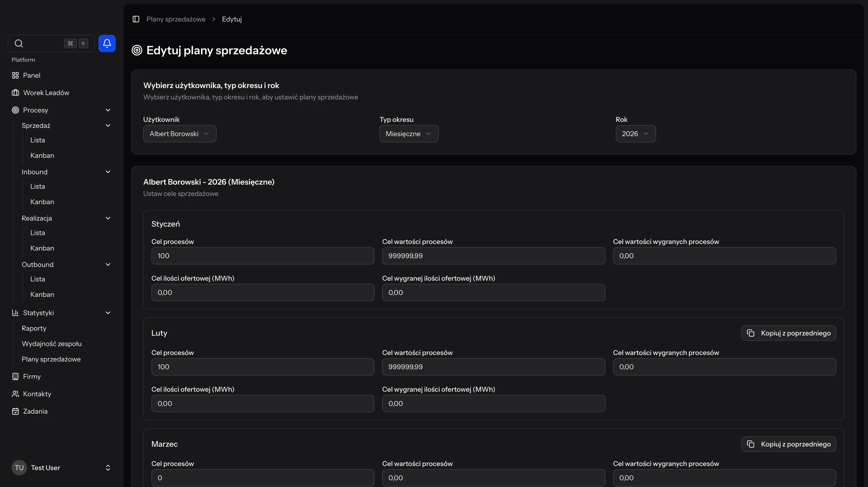Click the Kontakty people icon
Viewport: 868px width, 487px height.
point(15,394)
